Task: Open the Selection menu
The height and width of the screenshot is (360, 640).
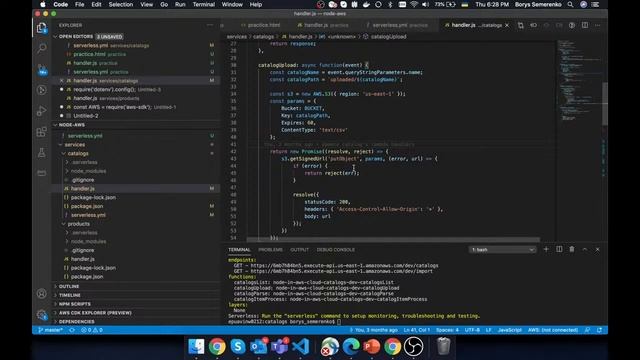Action: 120,4
